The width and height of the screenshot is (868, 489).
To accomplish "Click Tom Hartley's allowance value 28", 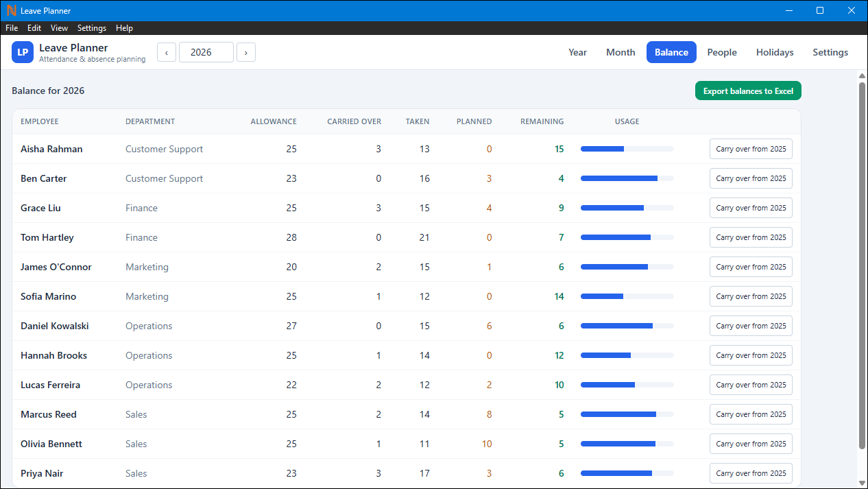I will [x=291, y=237].
